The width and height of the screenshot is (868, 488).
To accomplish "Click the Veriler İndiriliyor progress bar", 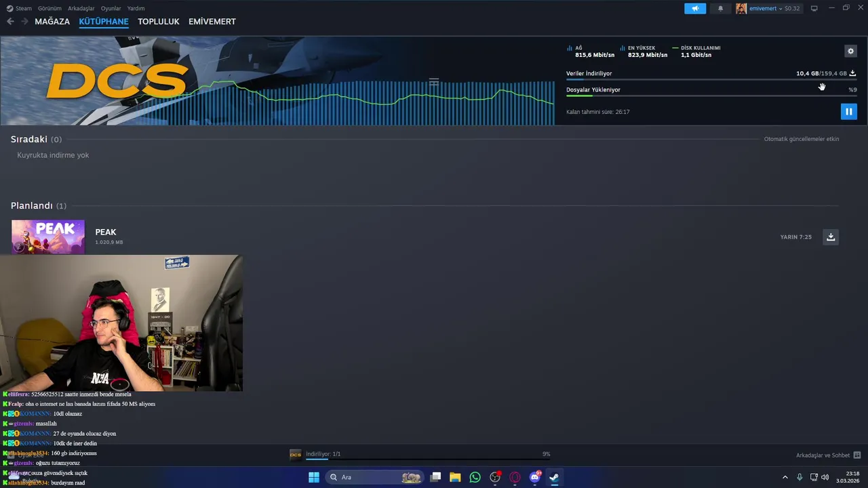I will point(711,79).
